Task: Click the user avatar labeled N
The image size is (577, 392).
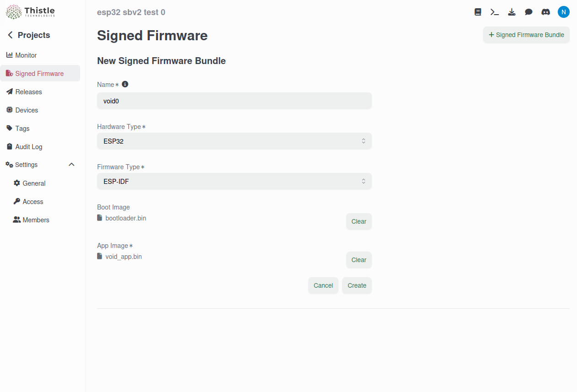Action: [563, 11]
